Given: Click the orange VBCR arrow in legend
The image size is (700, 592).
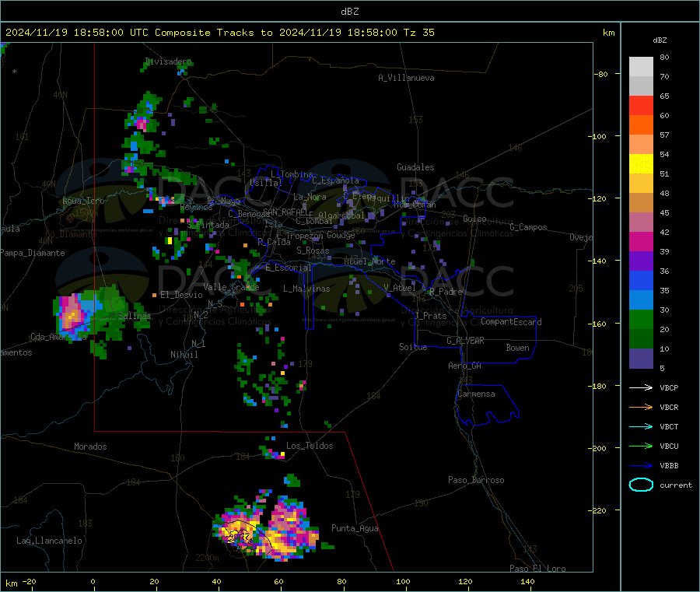Looking at the screenshot, I should (x=641, y=407).
